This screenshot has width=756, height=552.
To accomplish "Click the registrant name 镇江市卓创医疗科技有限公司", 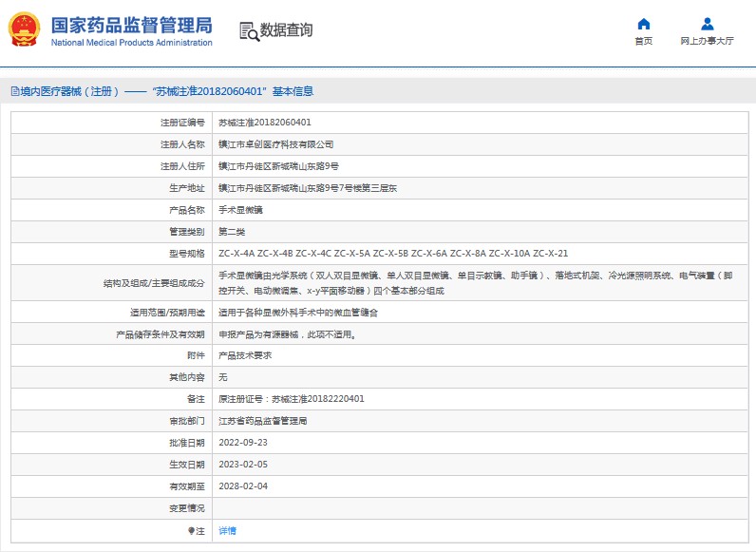I will coord(275,144).
